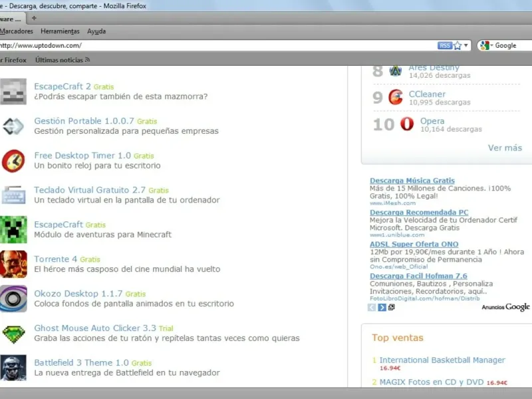The image size is (532, 399).
Task: Open the Herramientas menu
Action: click(x=60, y=31)
